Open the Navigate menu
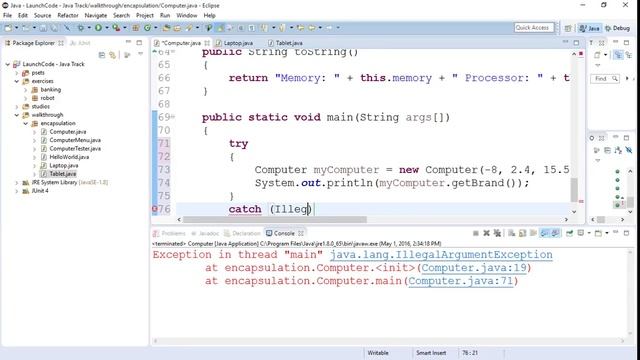640x360 pixels. point(96,16)
